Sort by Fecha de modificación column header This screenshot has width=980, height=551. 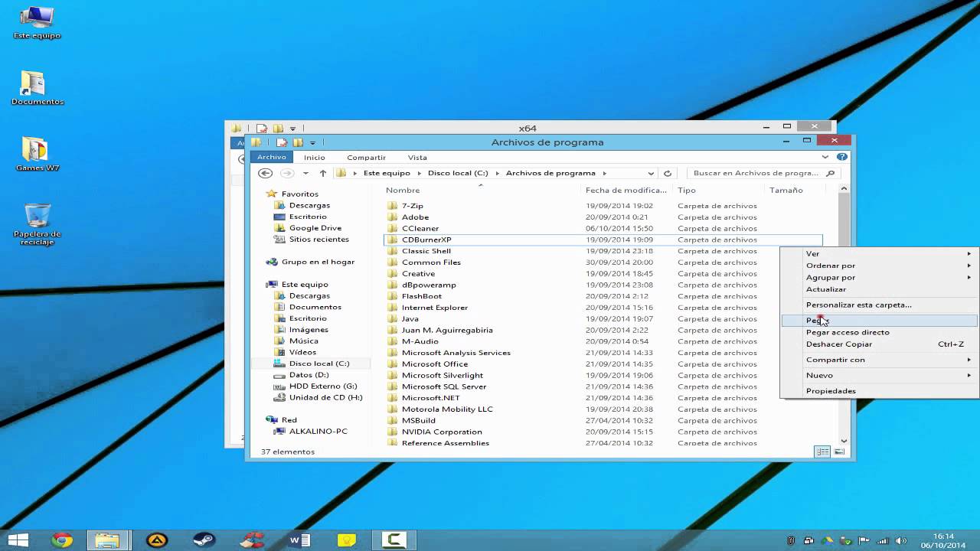click(626, 191)
